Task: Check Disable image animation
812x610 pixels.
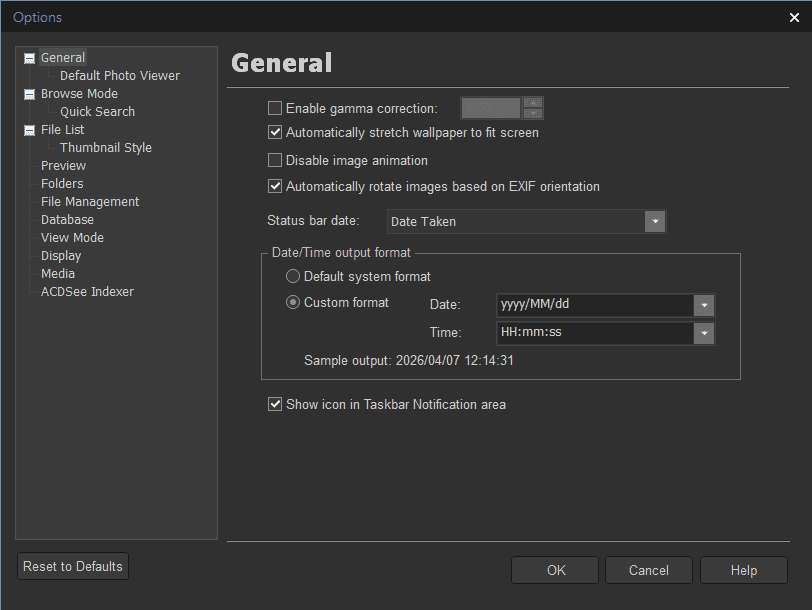Action: click(x=274, y=161)
